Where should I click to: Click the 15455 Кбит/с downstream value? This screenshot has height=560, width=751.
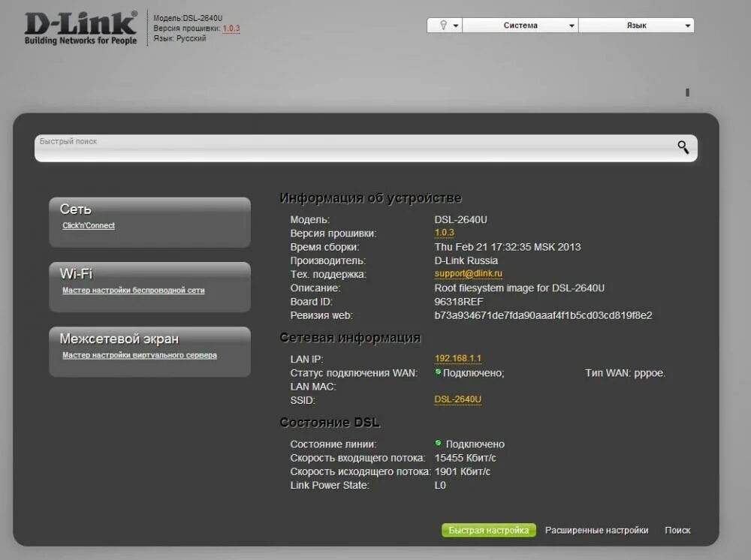pos(465,458)
